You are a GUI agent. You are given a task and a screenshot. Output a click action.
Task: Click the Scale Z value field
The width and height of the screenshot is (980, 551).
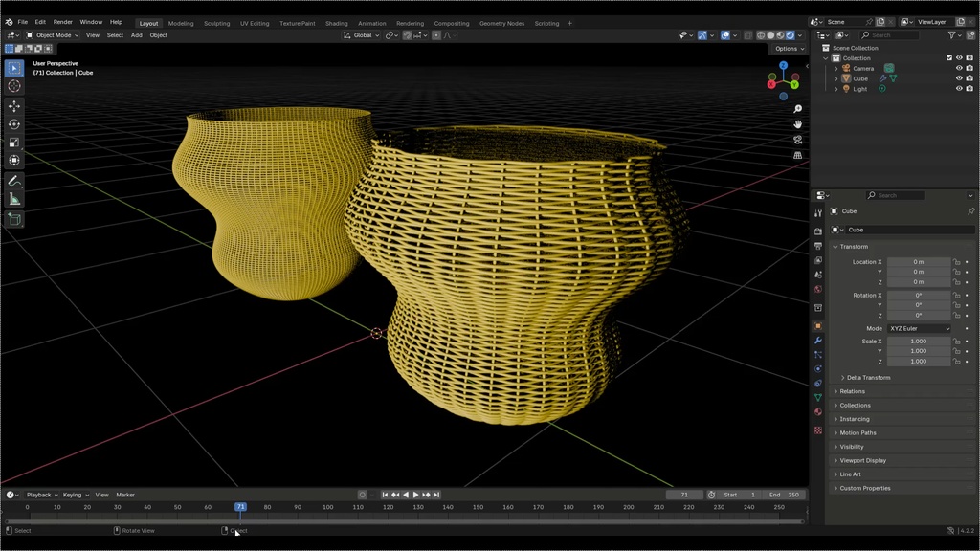tap(919, 361)
